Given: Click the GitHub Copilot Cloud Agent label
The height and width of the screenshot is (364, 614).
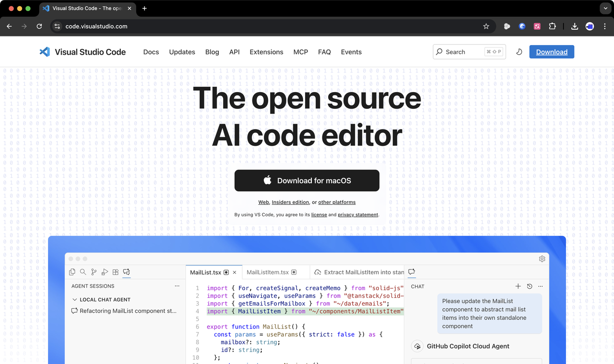Looking at the screenshot, I should 468,346.
